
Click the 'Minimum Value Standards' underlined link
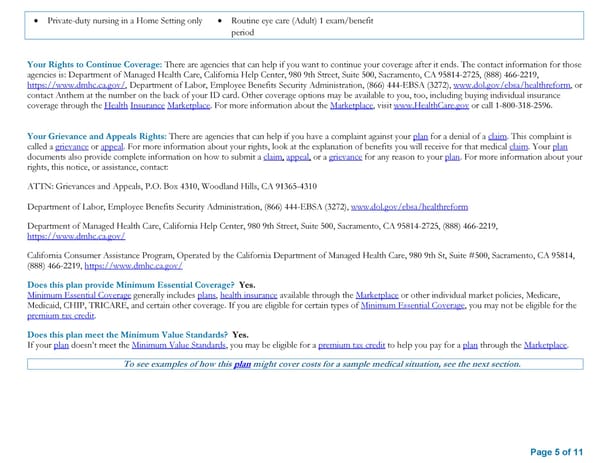tap(178, 345)
